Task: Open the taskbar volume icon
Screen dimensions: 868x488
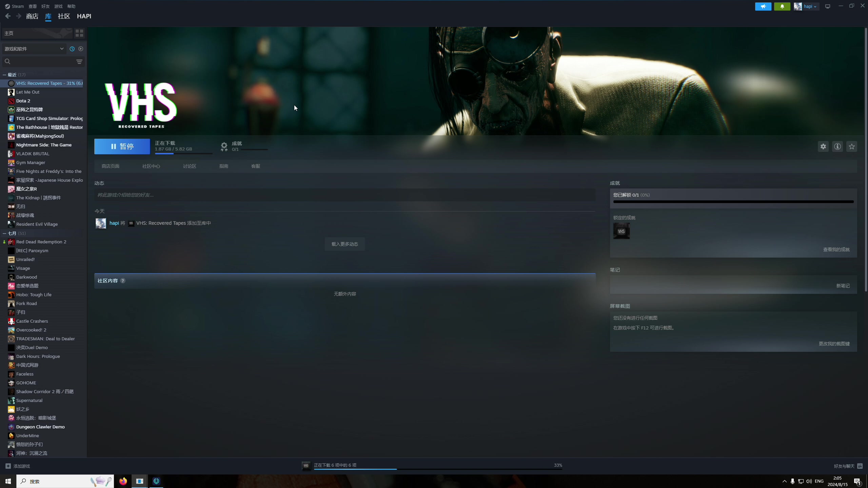Action: pyautogui.click(x=809, y=481)
